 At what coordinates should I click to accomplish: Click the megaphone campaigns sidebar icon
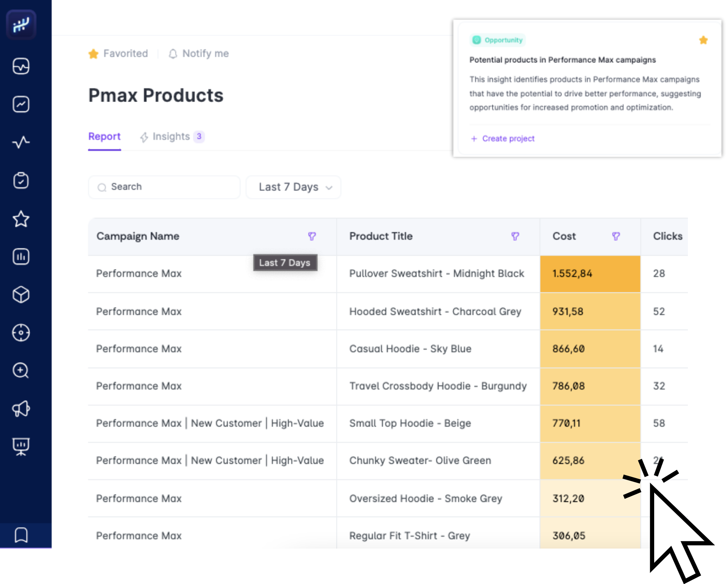21,409
